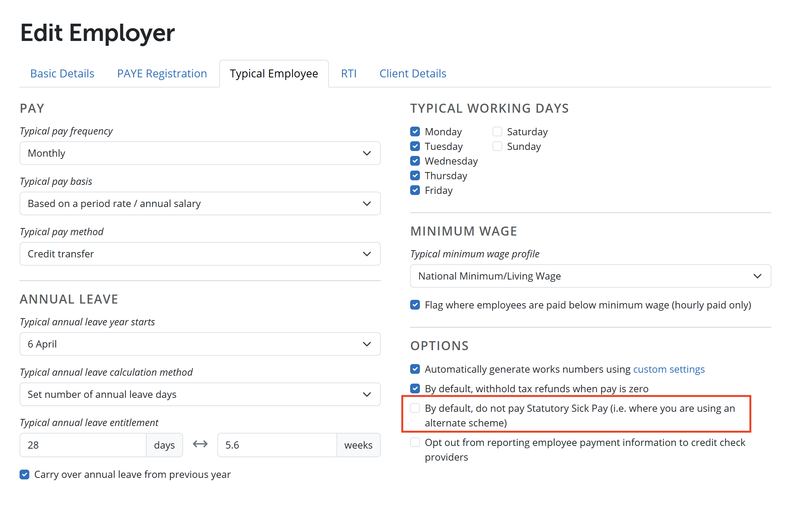
Task: Uncheck carry over annual leave option
Action: click(x=24, y=474)
